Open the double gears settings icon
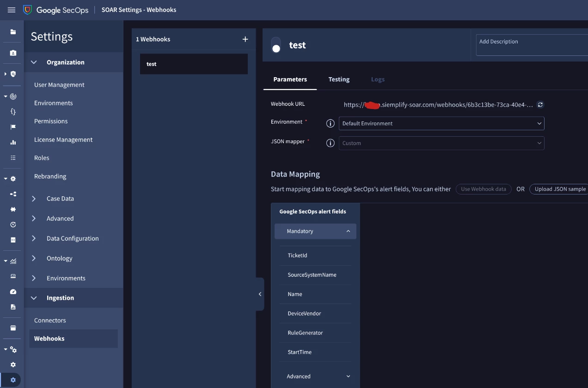Image resolution: width=588 pixels, height=388 pixels. click(x=13, y=350)
